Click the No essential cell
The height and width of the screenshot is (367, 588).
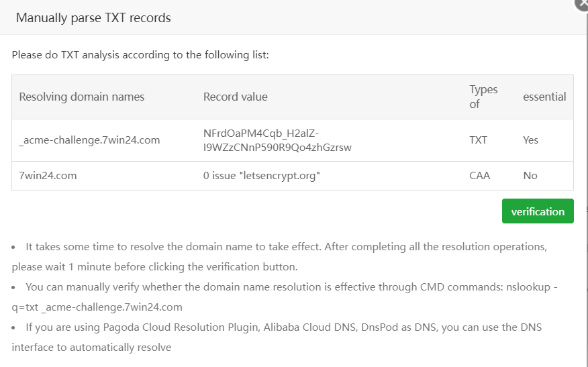pyautogui.click(x=530, y=176)
